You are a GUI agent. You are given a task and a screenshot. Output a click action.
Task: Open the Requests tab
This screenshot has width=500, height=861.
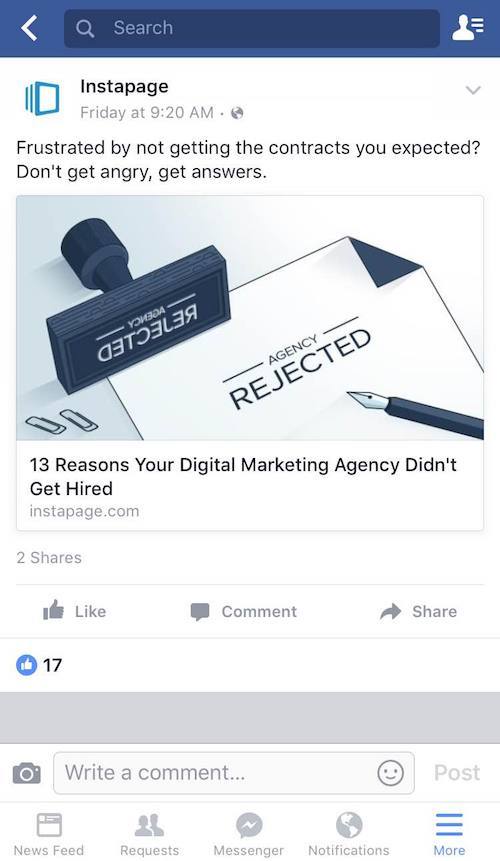(149, 834)
